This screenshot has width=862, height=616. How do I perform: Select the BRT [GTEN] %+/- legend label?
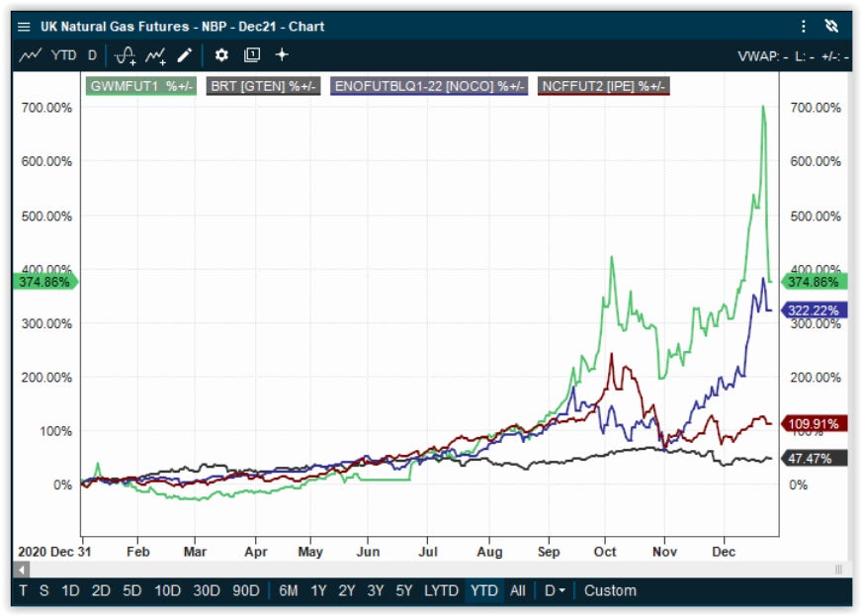tap(263, 86)
